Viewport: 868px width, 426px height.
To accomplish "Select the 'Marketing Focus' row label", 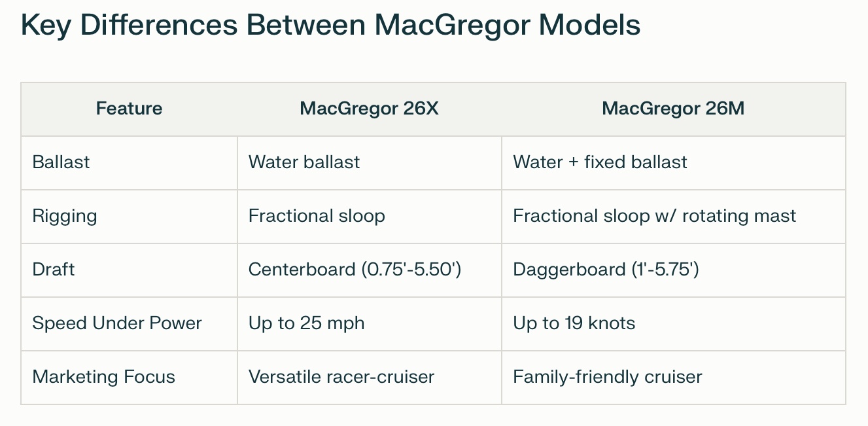I will pos(103,377).
